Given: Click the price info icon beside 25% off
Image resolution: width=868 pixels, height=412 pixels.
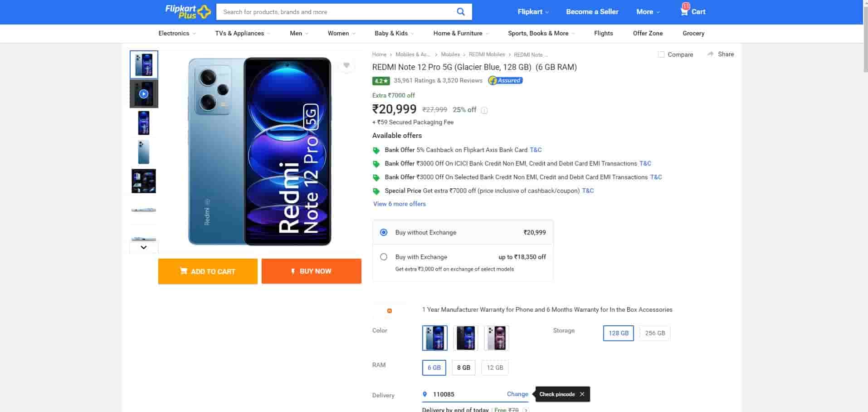Looking at the screenshot, I should pyautogui.click(x=484, y=110).
